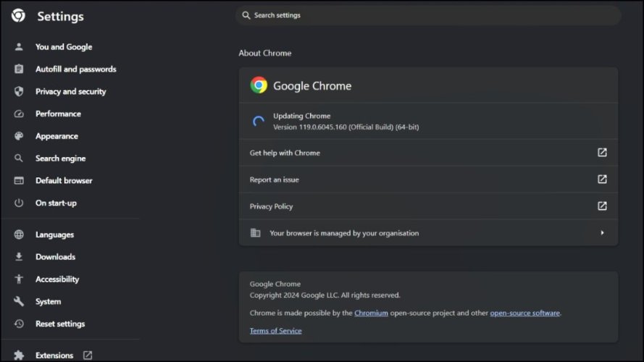
Task: Click the building icon for managed browser
Action: 256,232
